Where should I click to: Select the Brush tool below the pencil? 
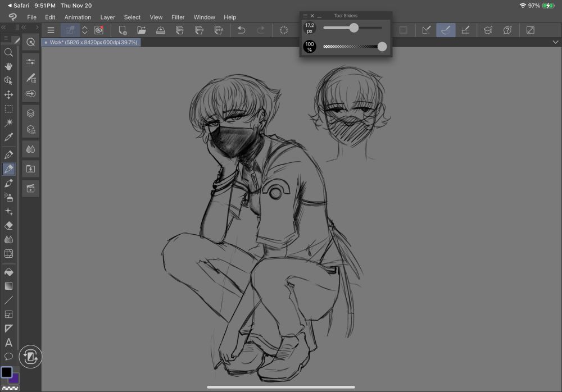click(8, 183)
